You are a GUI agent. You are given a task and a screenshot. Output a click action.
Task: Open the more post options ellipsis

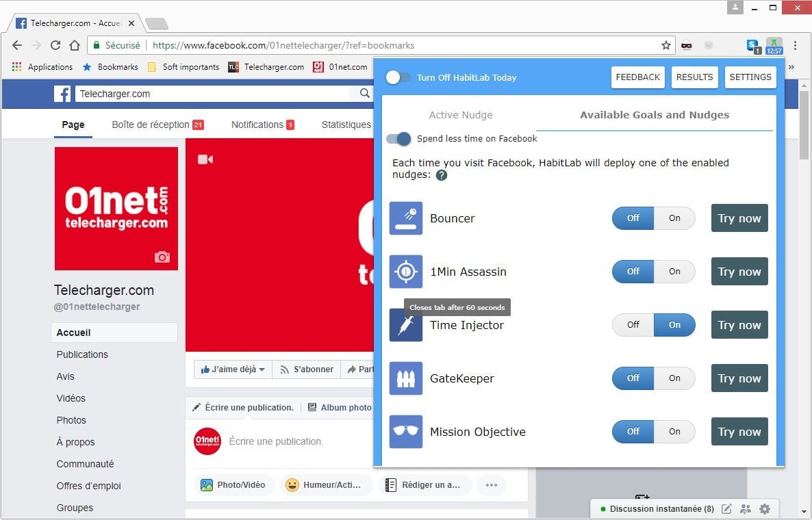[x=491, y=485]
